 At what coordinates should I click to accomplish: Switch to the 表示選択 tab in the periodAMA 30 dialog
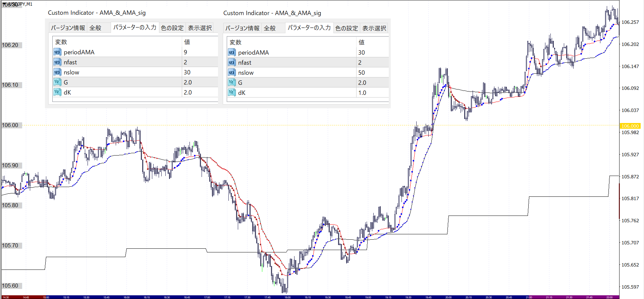pyautogui.click(x=374, y=28)
